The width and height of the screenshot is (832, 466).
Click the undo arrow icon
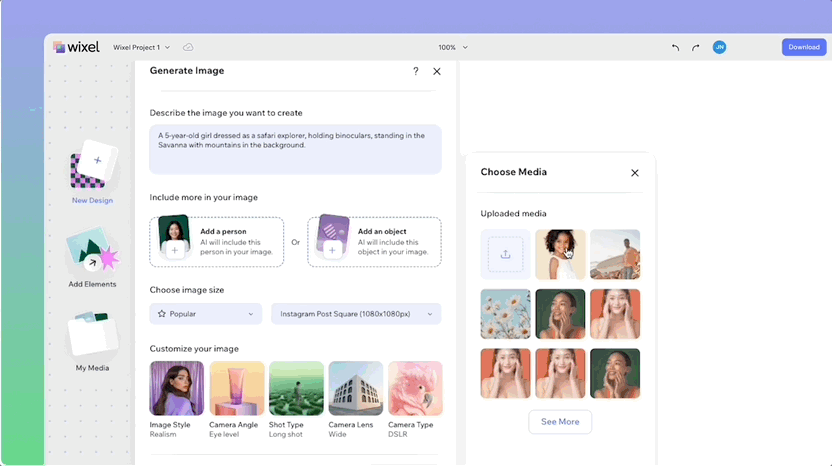click(x=675, y=47)
